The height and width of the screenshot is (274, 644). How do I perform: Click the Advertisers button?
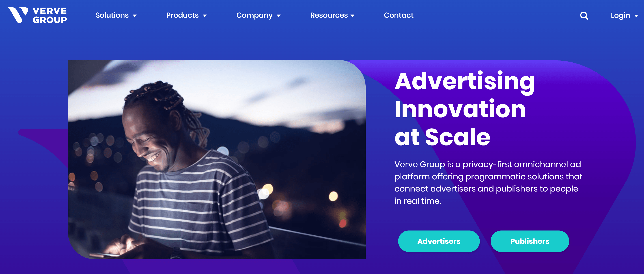point(439,241)
